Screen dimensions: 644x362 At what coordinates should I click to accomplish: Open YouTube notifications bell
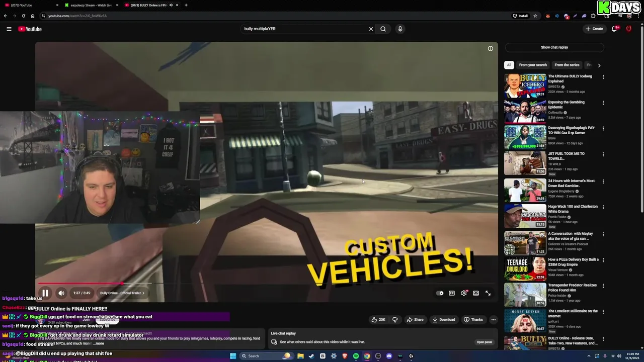[614, 29]
